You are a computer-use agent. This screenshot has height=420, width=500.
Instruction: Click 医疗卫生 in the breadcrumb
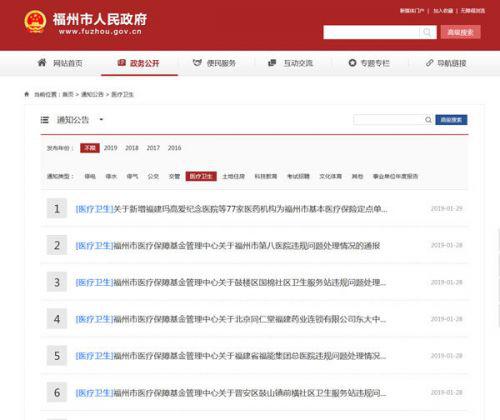[122, 94]
